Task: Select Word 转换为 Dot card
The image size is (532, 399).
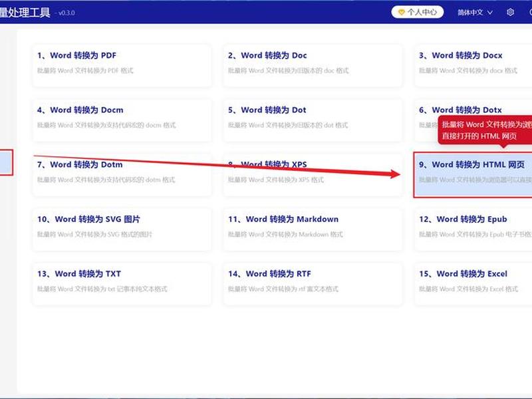Action: pos(313,120)
